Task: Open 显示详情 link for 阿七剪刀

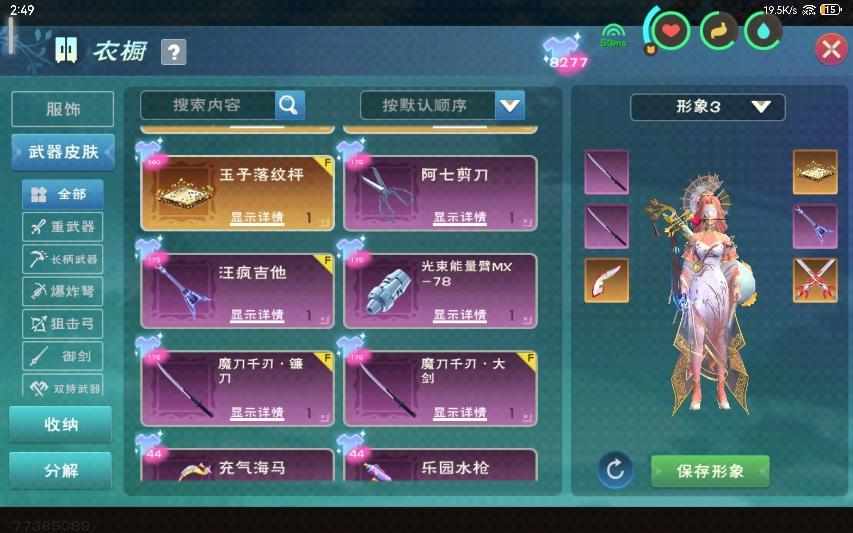Action: pos(460,217)
